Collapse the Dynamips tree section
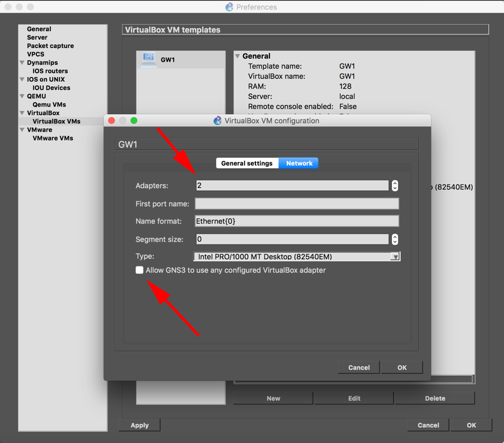Viewport: 504px width, 443px height. tap(22, 62)
